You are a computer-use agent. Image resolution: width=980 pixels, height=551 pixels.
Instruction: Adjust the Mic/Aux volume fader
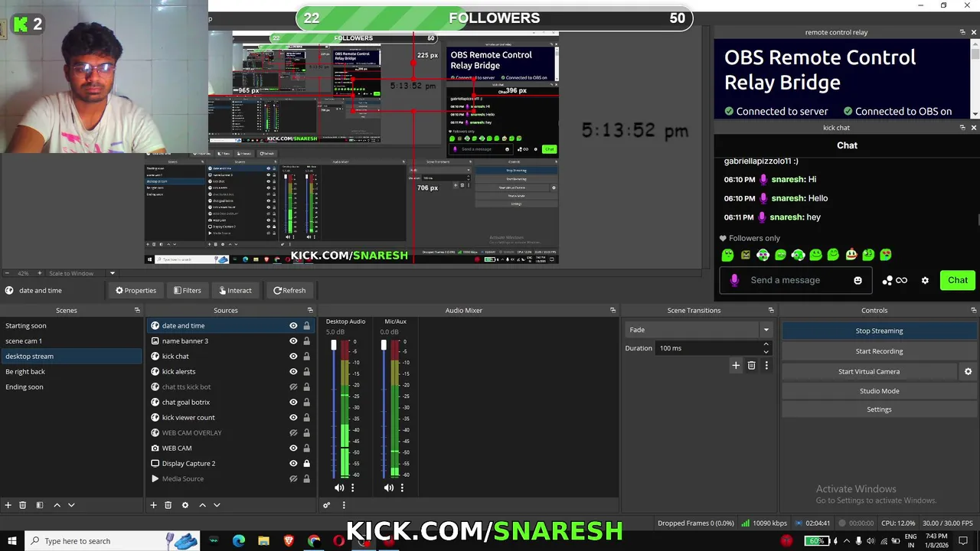pyautogui.click(x=384, y=346)
